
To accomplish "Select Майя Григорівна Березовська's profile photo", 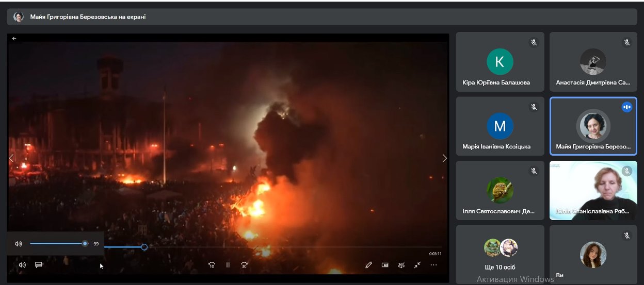I will coord(593,126).
